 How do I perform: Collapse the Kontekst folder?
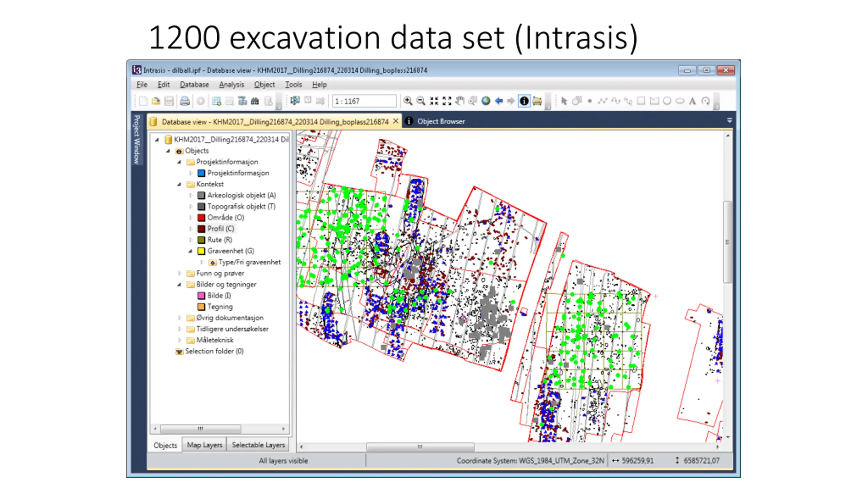179,184
